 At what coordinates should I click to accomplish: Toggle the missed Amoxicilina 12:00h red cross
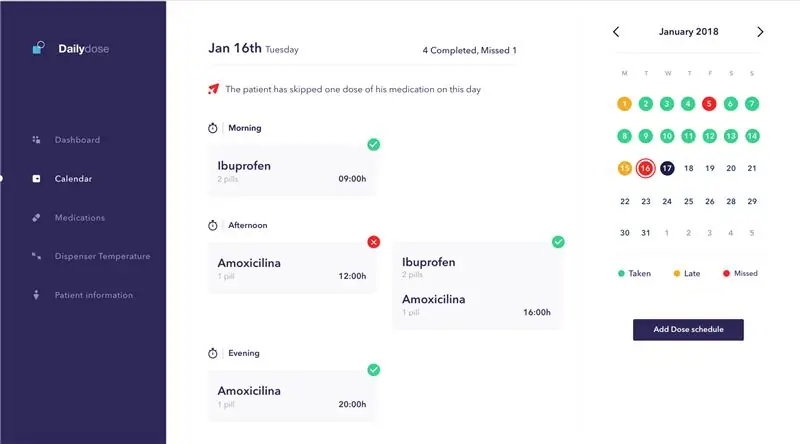coord(373,242)
